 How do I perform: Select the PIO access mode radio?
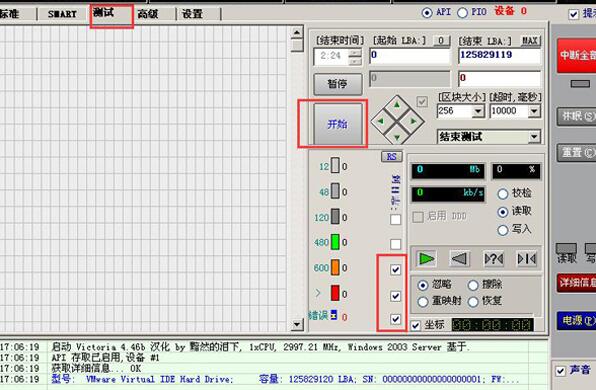tap(462, 13)
